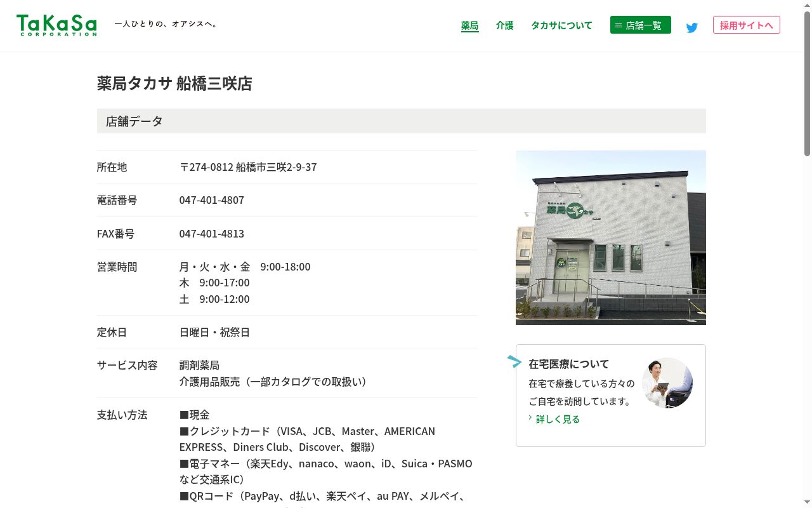Viewport: 812px width, 508px height.
Task: Click the 在宅医療について card heading
Action: click(568, 364)
